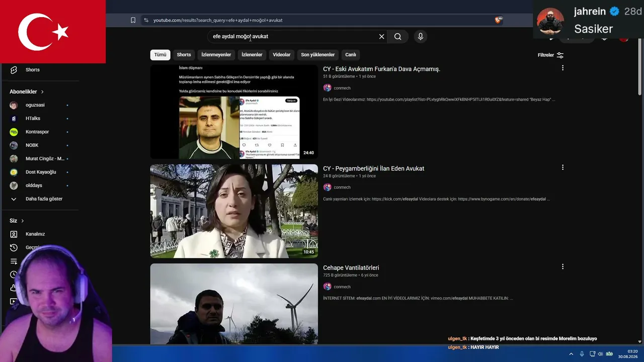
Task: Click the taskbar microphone tray icon
Action: coord(582,354)
